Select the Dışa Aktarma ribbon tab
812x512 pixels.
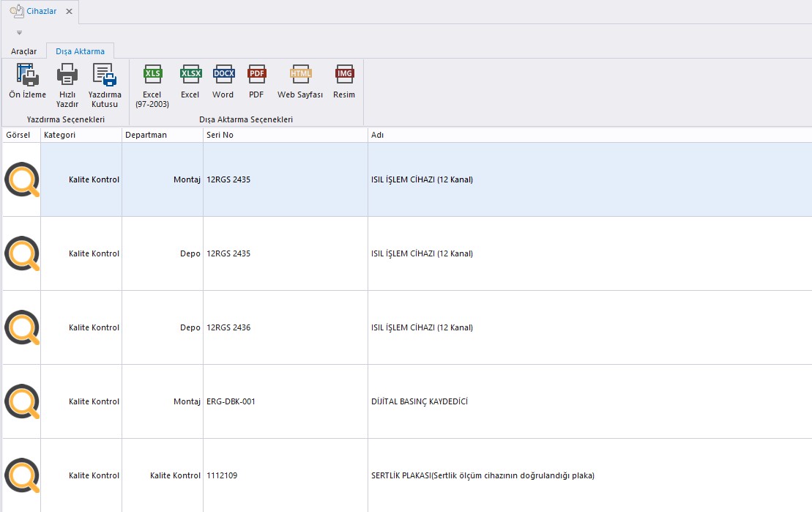(x=80, y=51)
